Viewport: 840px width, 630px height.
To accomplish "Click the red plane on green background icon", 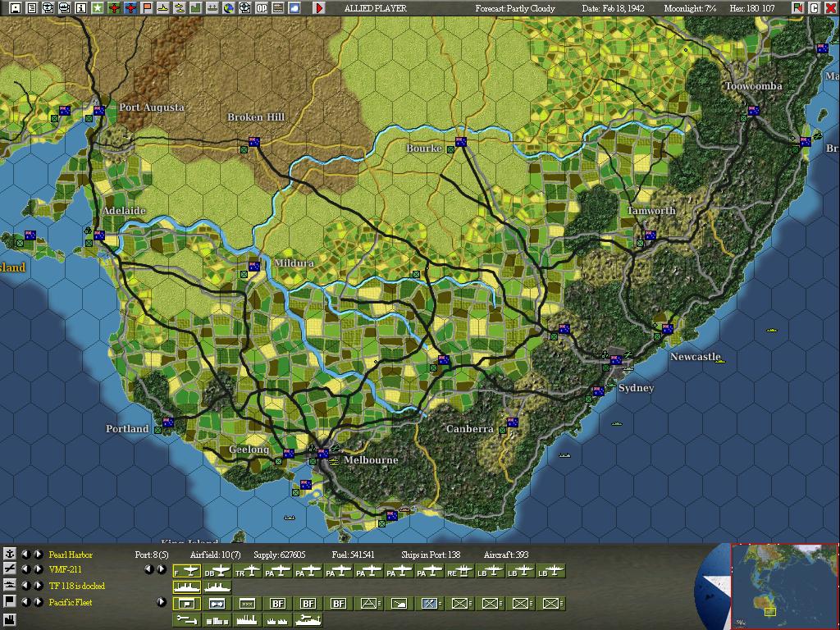I will point(113,8).
